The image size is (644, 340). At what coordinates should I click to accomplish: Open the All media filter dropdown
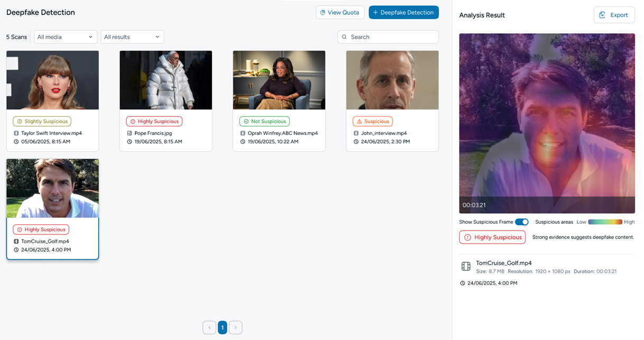pyautogui.click(x=66, y=37)
